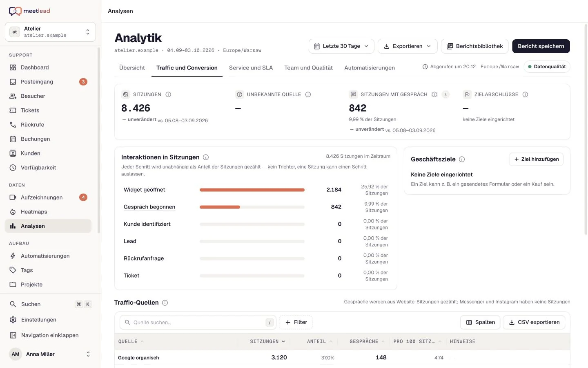Open the meetlead logo home
This screenshot has width=588, height=368.
29,11
